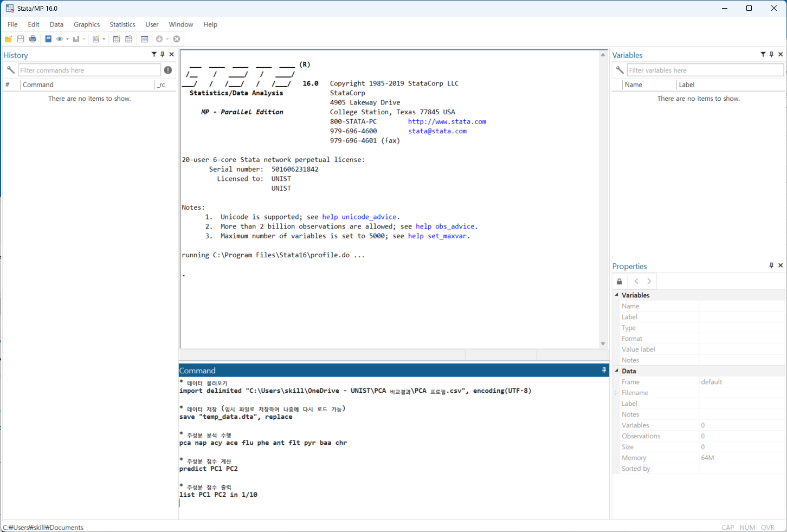The width and height of the screenshot is (787, 532).
Task: Focus the Filter commands here field
Action: [x=89, y=70]
